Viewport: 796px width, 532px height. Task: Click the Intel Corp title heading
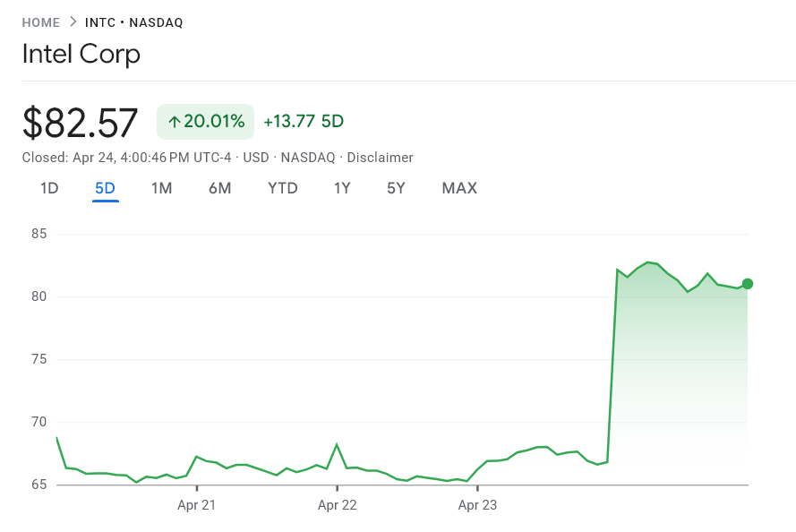(81, 54)
